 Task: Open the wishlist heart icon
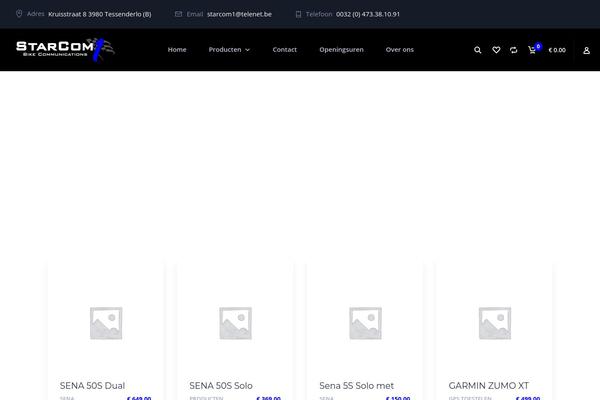click(496, 50)
